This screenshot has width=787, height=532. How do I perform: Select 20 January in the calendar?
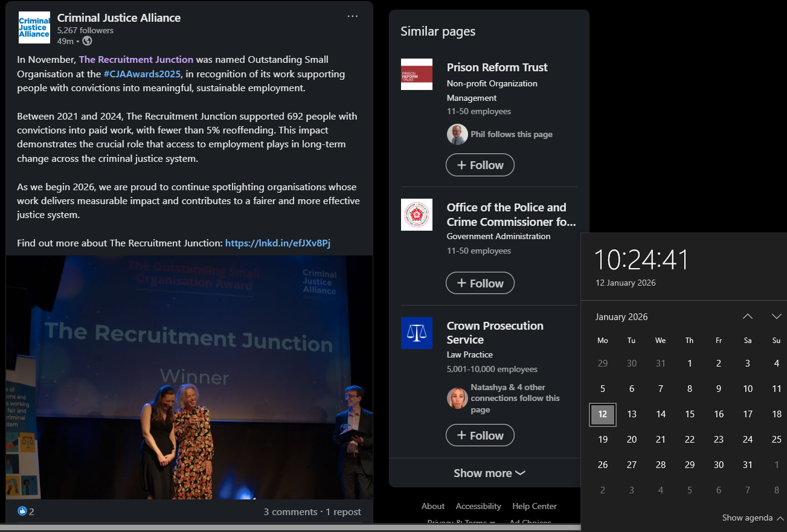coord(632,440)
